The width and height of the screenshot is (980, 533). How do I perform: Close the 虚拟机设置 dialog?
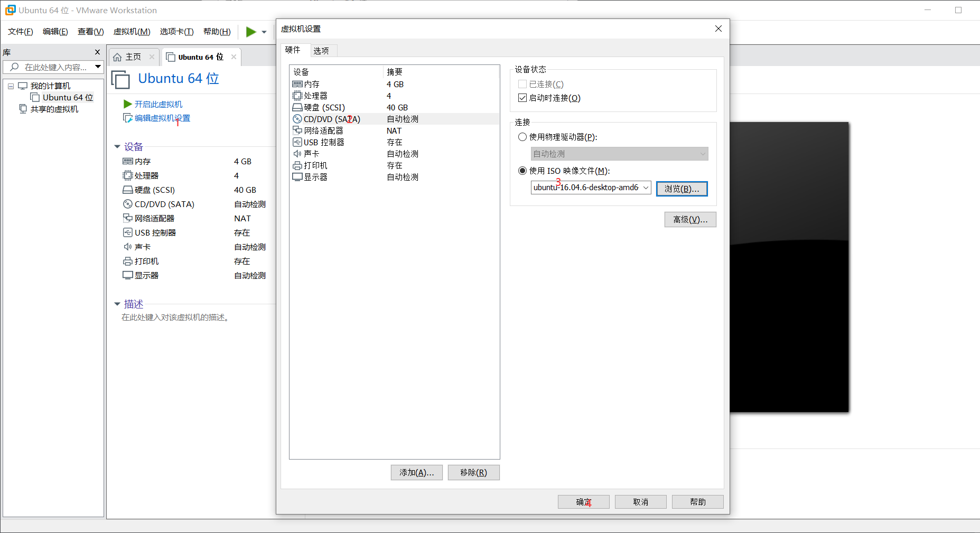click(718, 29)
